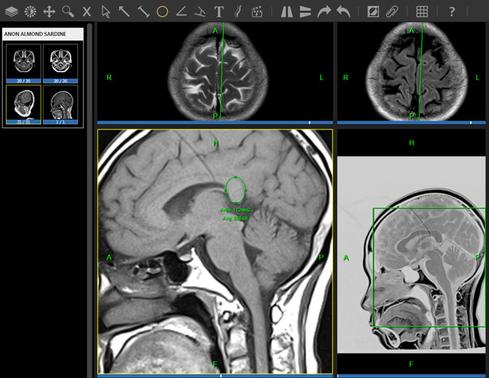
Task: Open the cine clapperboard playback tool
Action: click(x=257, y=12)
